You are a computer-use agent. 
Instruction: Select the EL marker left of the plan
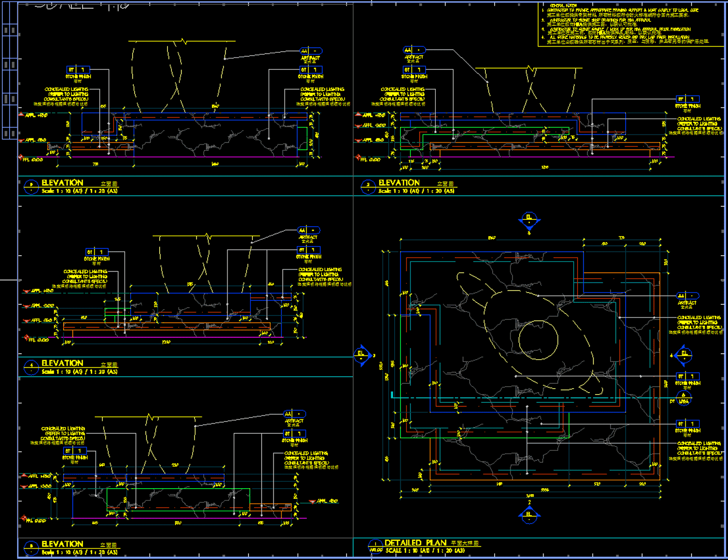point(362,355)
